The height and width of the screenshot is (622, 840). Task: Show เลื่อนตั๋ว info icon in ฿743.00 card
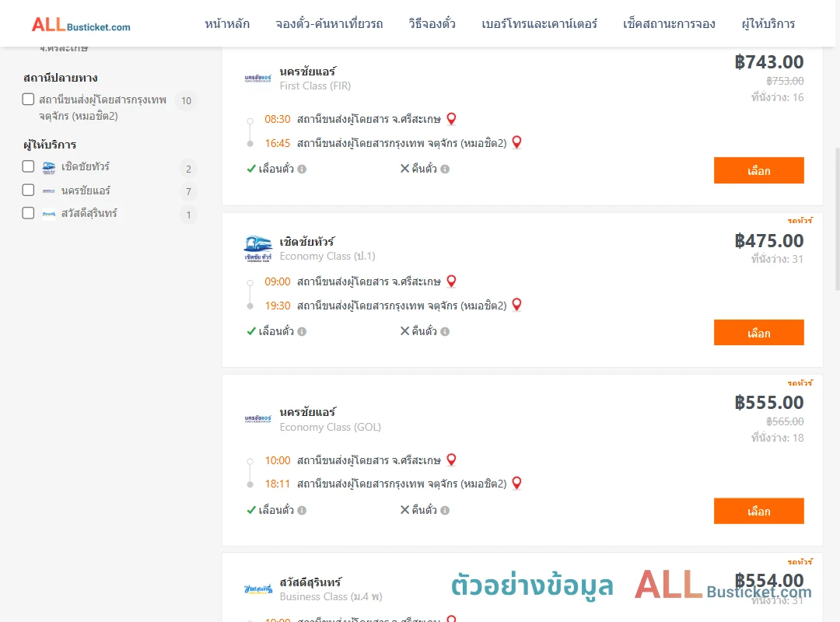[x=302, y=169]
